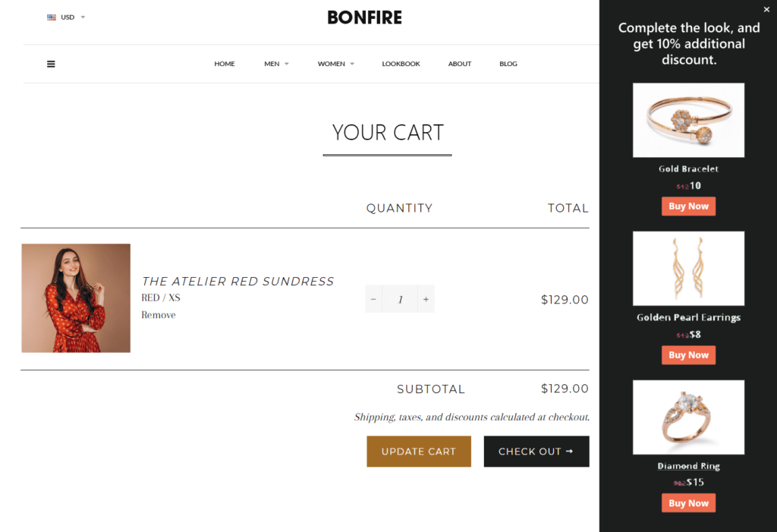
Task: Expand the MEN navigation dropdown
Action: (276, 64)
